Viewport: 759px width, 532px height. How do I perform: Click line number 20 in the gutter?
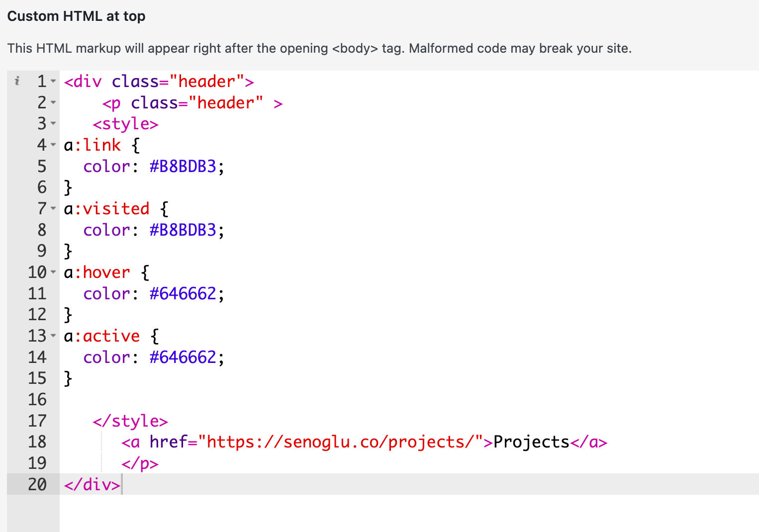[x=37, y=484]
